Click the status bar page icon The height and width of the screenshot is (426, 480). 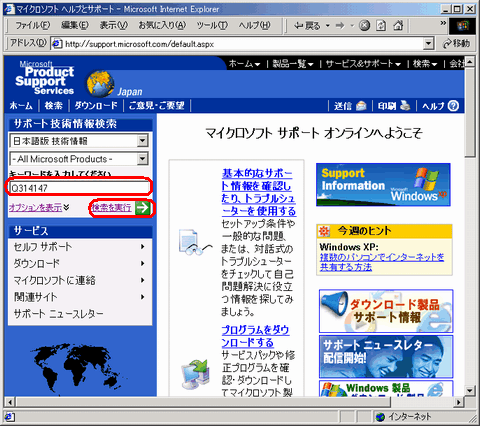click(9, 417)
